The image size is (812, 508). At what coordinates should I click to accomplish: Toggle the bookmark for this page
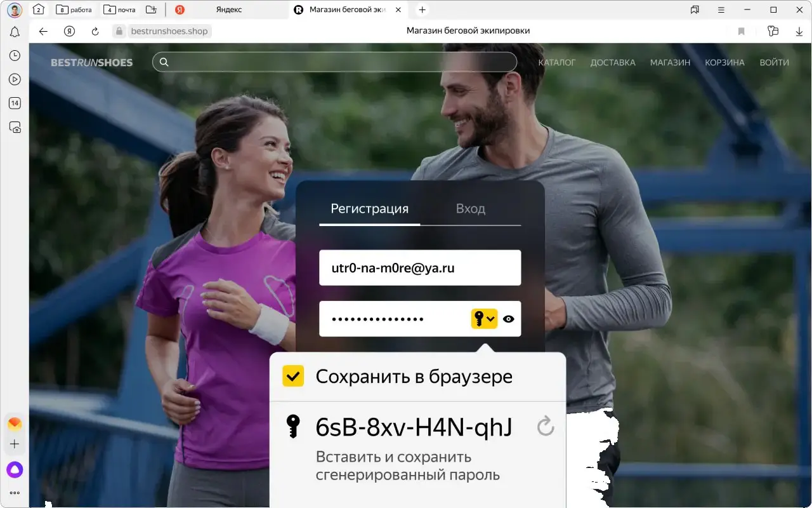(x=741, y=31)
